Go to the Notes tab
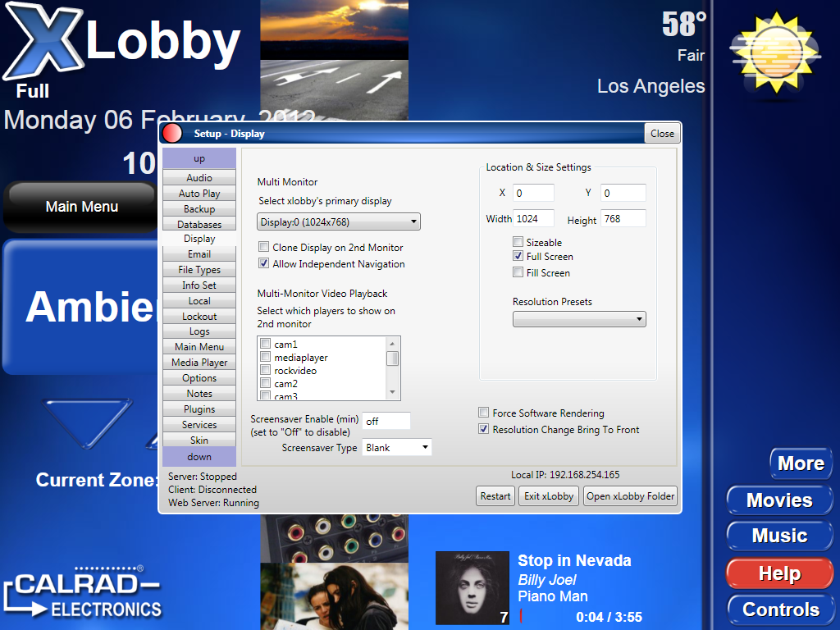Viewport: 840px width, 630px height. click(x=199, y=393)
